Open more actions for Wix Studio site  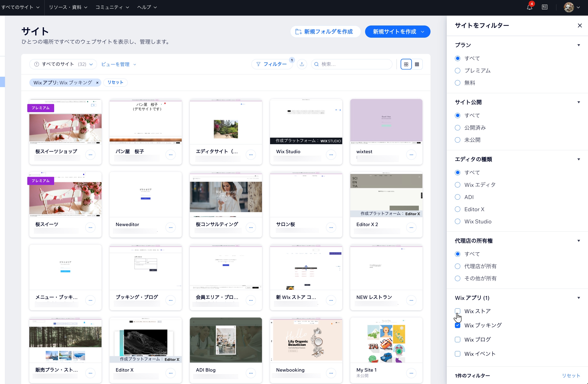331,155
